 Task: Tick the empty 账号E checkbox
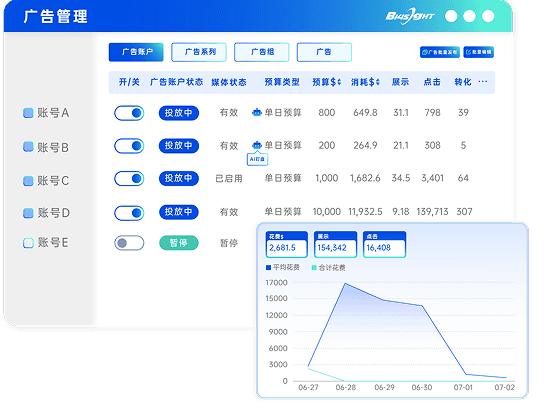coord(28,243)
